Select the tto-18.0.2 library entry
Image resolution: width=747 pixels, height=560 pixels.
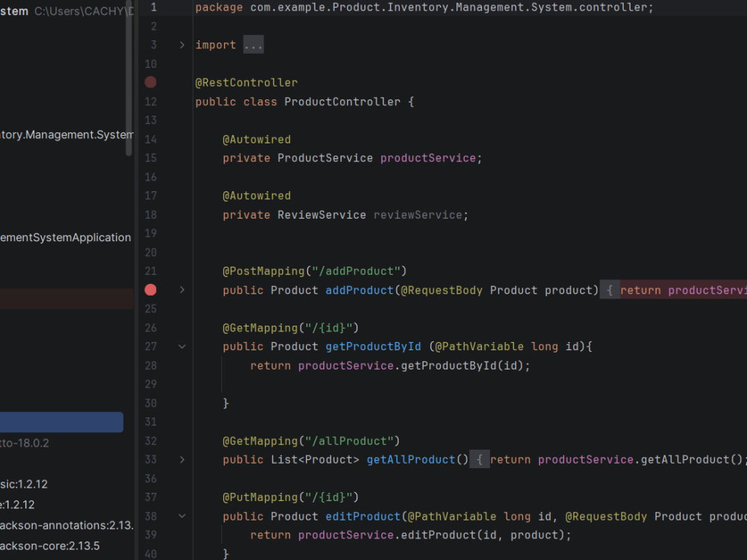25,444
